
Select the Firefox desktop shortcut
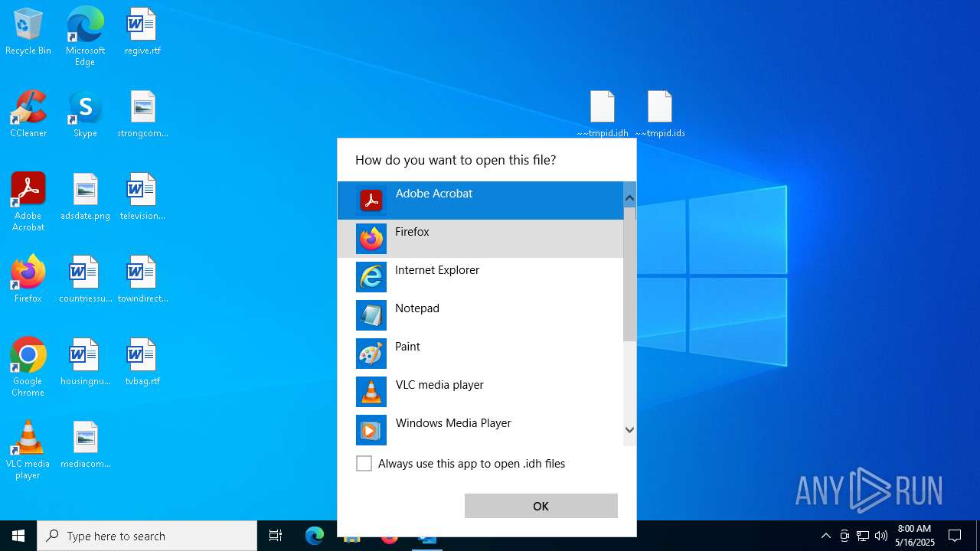pos(28,280)
